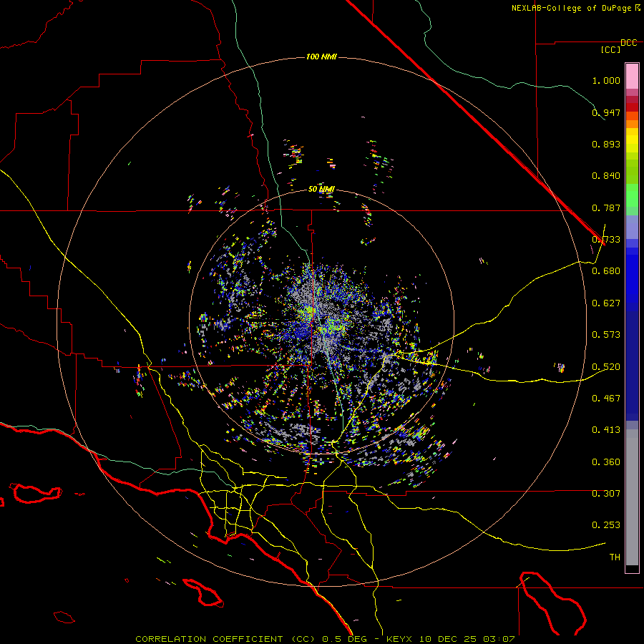Click the 50 NMI range ring label

click(x=321, y=190)
